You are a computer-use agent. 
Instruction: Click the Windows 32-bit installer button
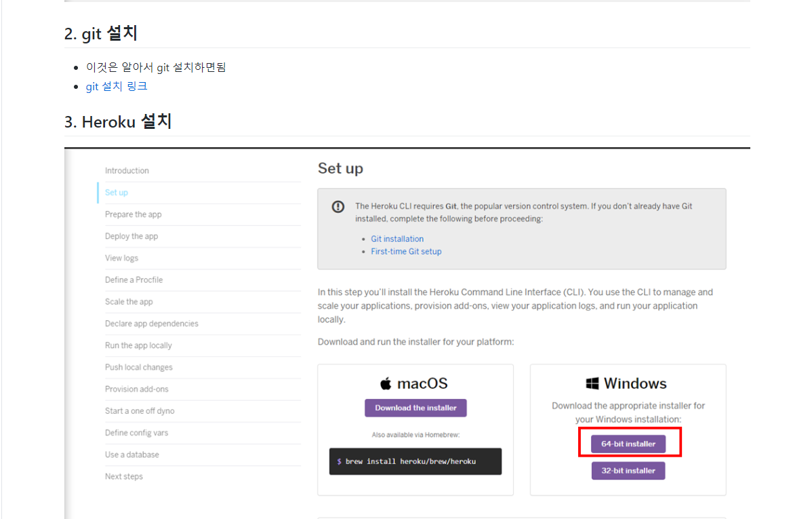click(x=628, y=471)
